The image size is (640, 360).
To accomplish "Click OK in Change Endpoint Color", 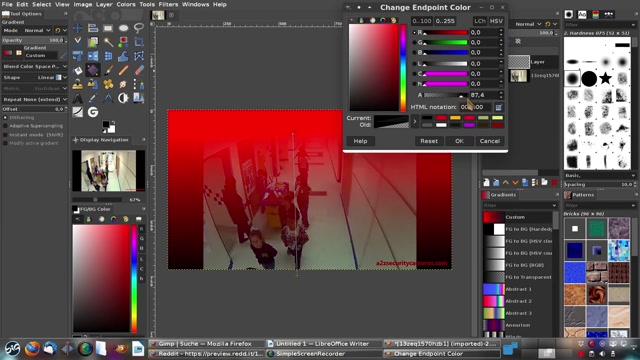I will pos(459,141).
